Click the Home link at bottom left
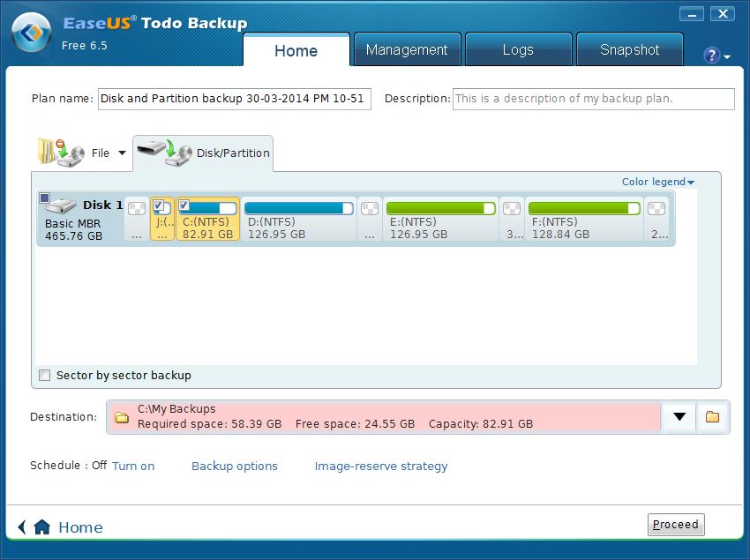 [80, 527]
